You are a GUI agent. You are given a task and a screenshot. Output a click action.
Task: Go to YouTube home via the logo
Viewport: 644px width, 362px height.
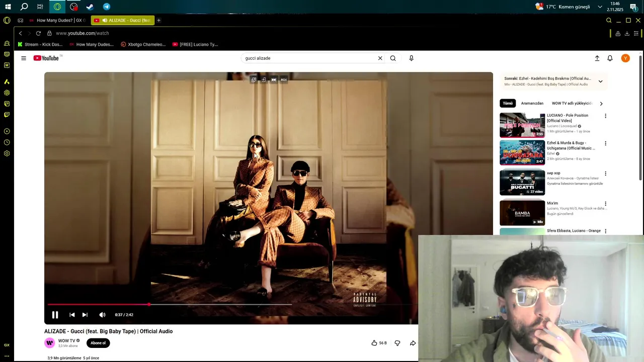pyautogui.click(x=46, y=58)
